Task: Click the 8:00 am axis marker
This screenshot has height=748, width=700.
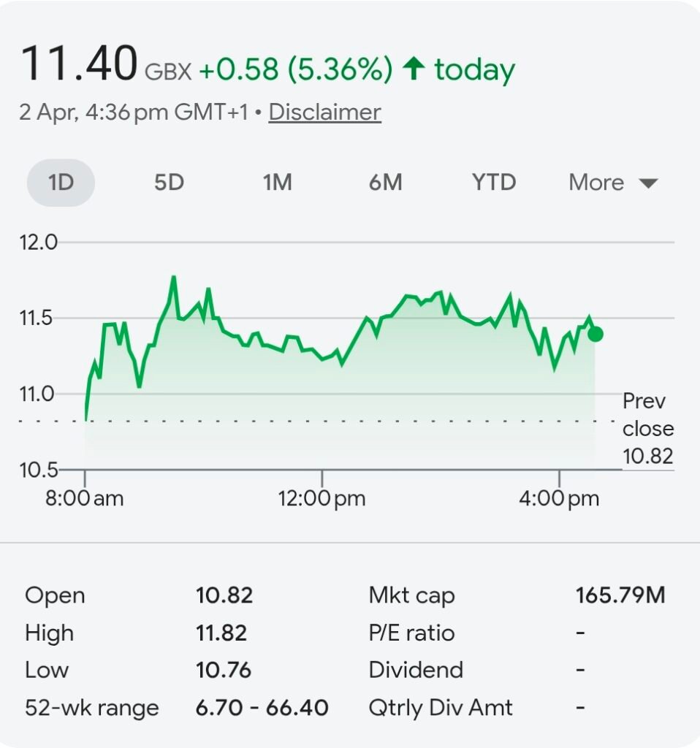Action: pos(85,499)
